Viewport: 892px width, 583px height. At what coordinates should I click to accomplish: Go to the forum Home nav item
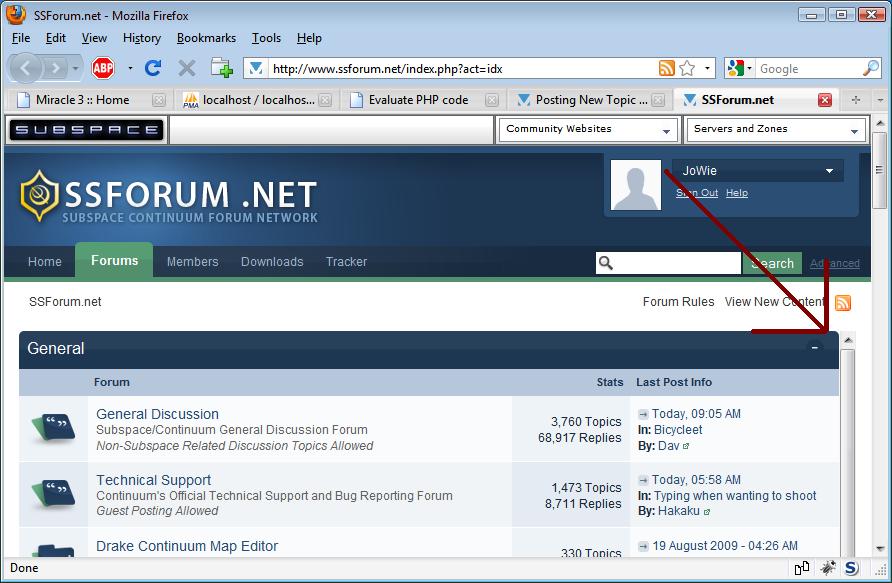[44, 262]
